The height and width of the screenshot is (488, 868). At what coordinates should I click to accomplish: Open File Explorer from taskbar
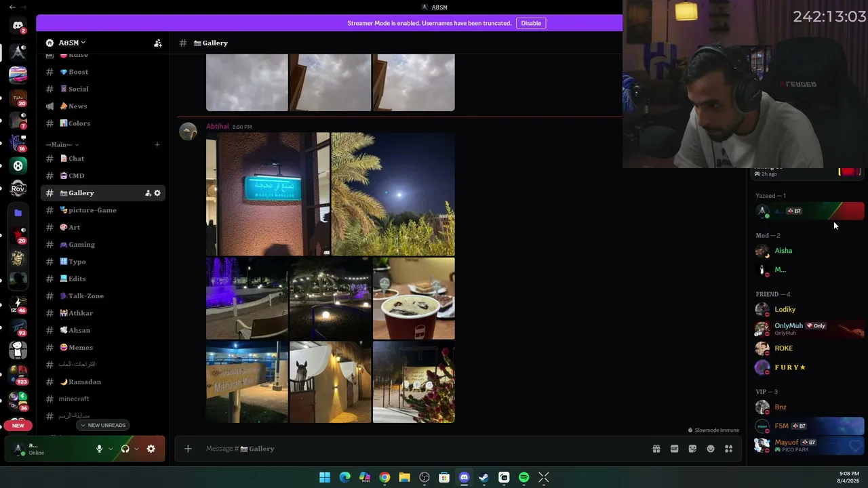coord(404,478)
